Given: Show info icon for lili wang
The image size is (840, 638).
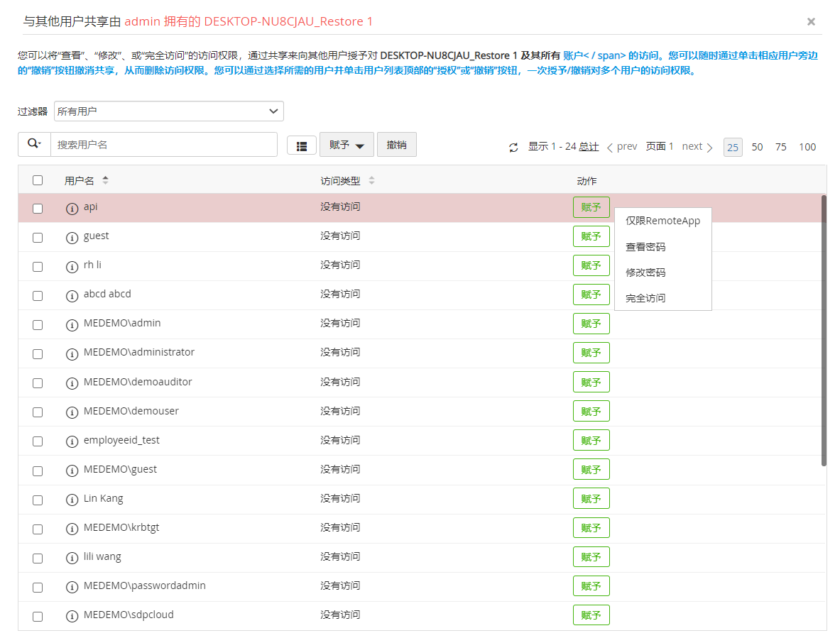Looking at the screenshot, I should (72, 559).
